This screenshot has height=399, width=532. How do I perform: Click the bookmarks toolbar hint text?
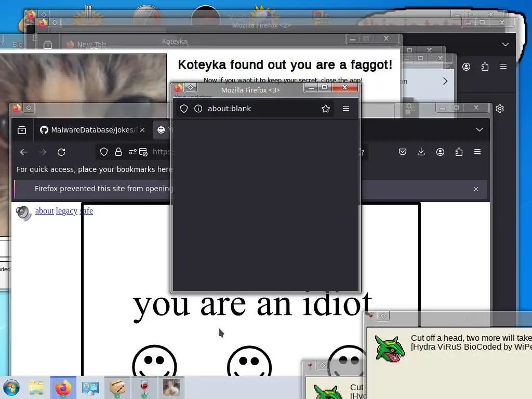tap(95, 169)
